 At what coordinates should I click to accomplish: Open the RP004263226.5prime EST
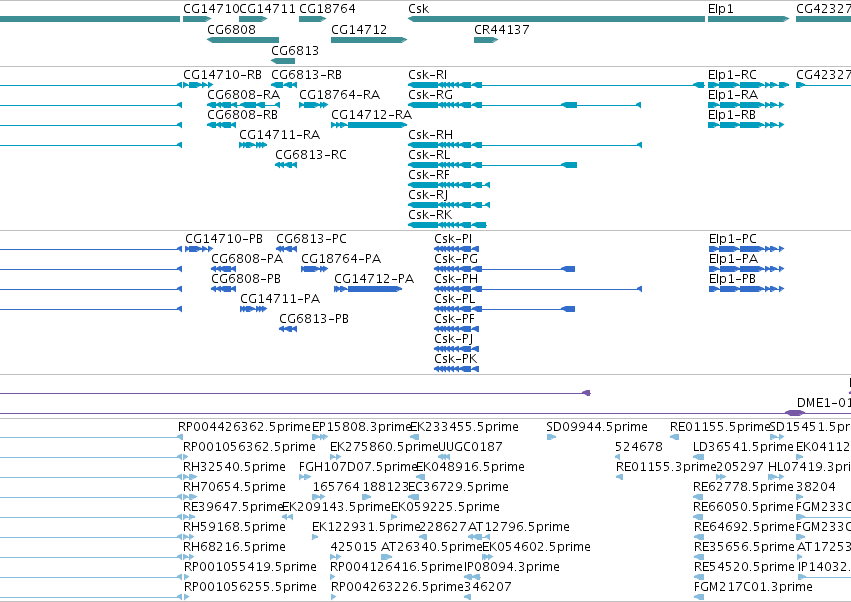pos(397,587)
